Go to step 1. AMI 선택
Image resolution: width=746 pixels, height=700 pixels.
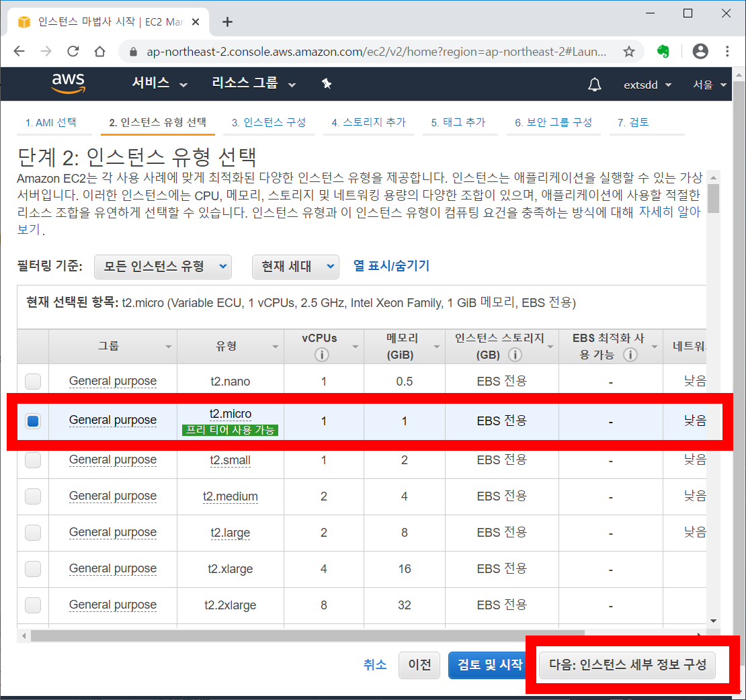(x=51, y=123)
